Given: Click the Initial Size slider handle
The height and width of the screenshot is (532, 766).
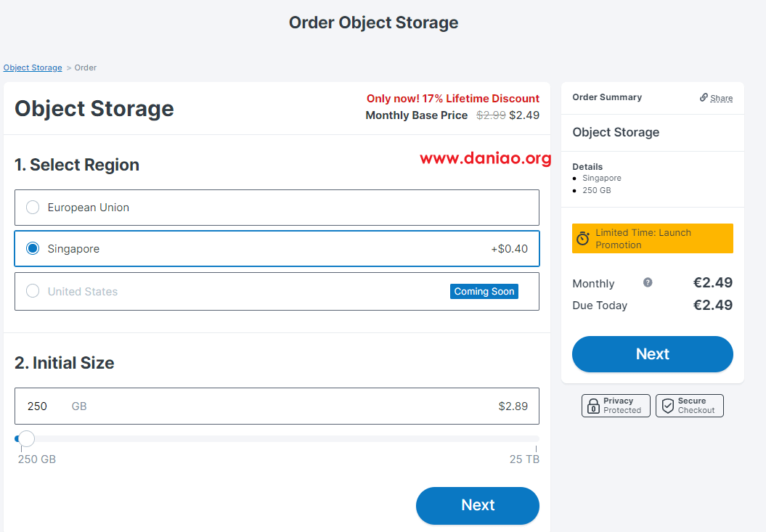Looking at the screenshot, I should point(26,438).
